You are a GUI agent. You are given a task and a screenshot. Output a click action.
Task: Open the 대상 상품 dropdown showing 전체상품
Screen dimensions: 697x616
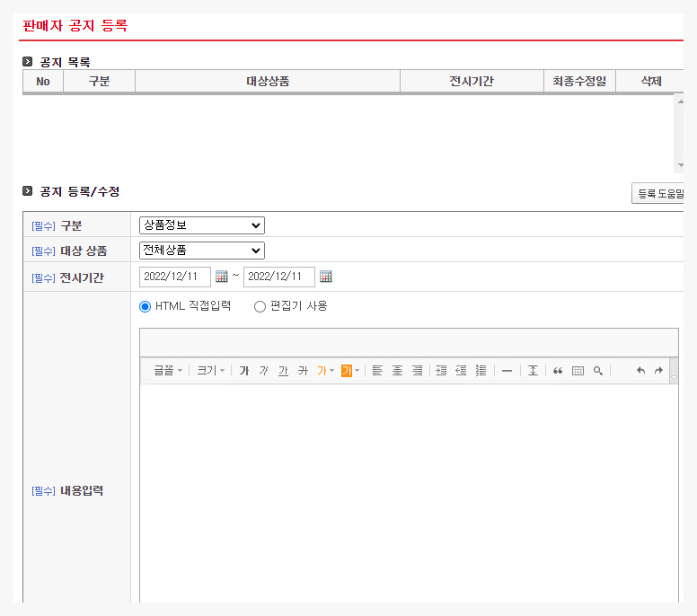202,251
